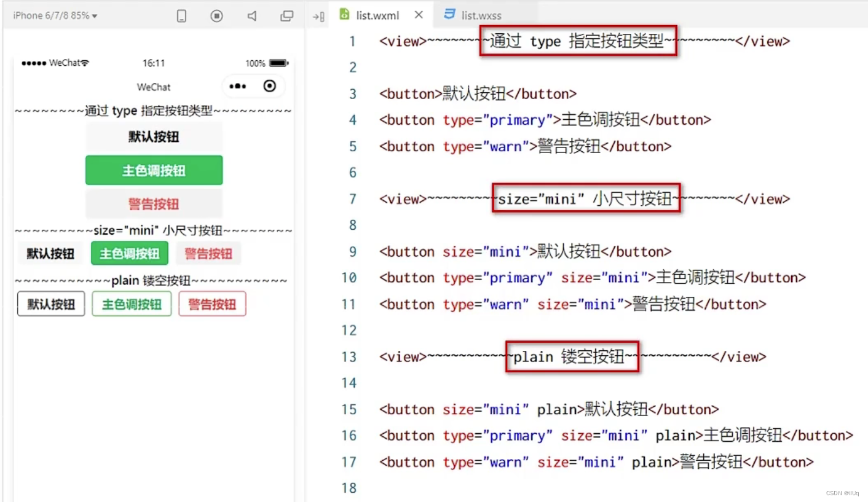Click the WeChat capsule close circle icon

[269, 86]
